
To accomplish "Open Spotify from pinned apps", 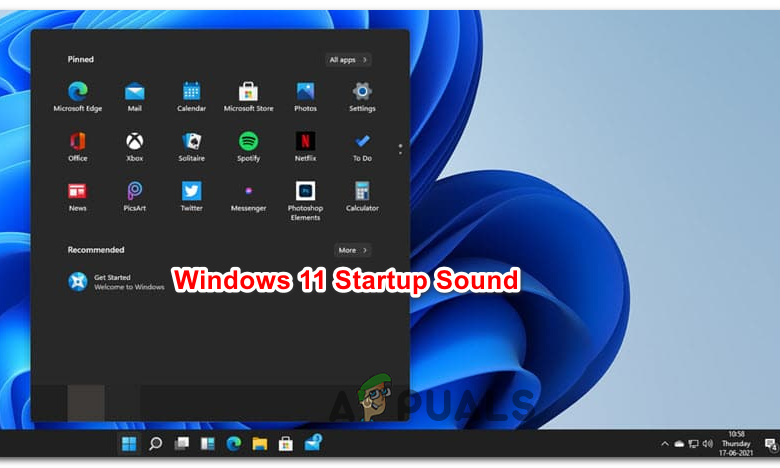I will (x=248, y=147).
